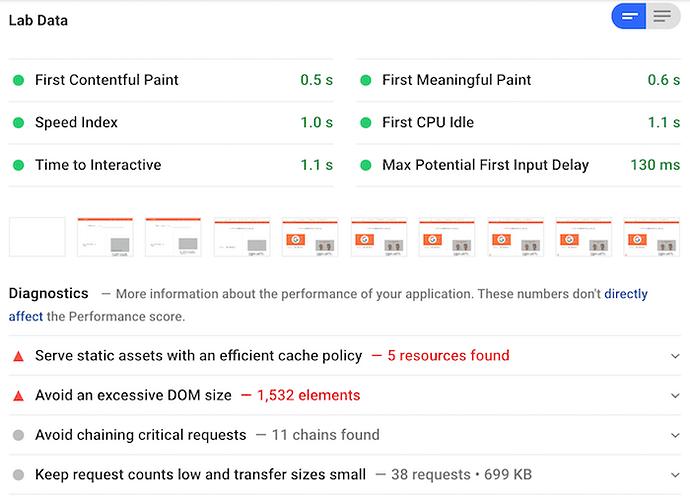
Task: Expand the request counts audit chevron
Action: [675, 475]
